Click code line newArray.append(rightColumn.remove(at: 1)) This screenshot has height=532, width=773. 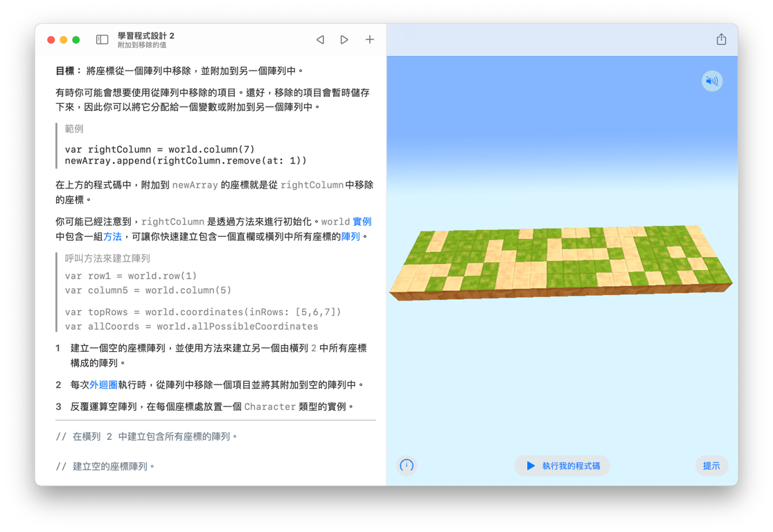[186, 161]
